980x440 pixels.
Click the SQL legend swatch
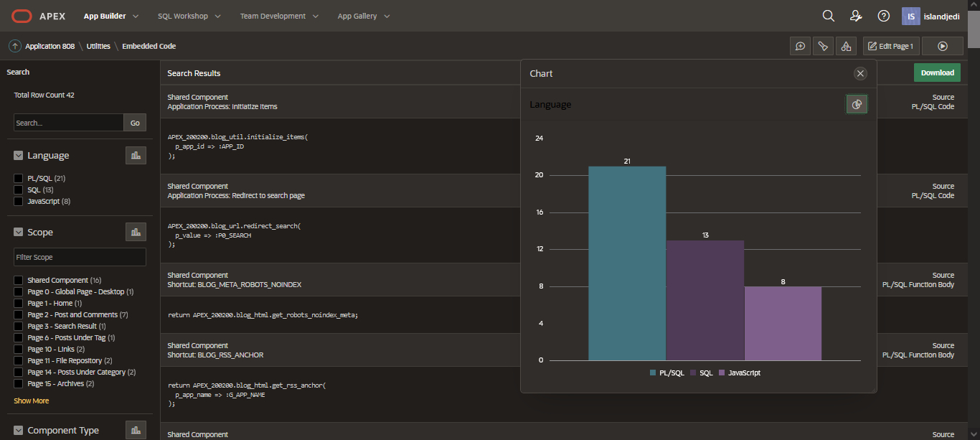point(692,373)
